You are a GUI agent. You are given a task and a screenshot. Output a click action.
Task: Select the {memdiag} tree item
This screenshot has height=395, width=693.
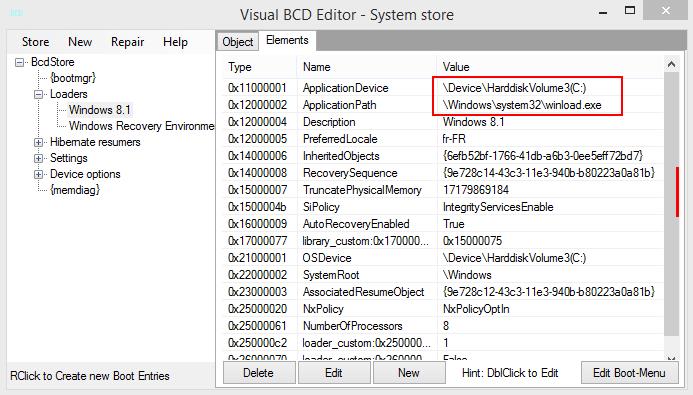click(x=75, y=190)
